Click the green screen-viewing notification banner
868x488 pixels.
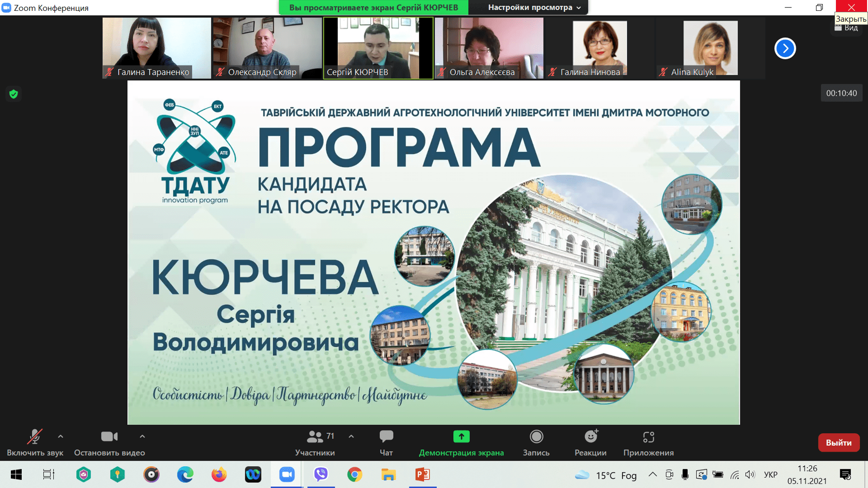click(x=374, y=8)
